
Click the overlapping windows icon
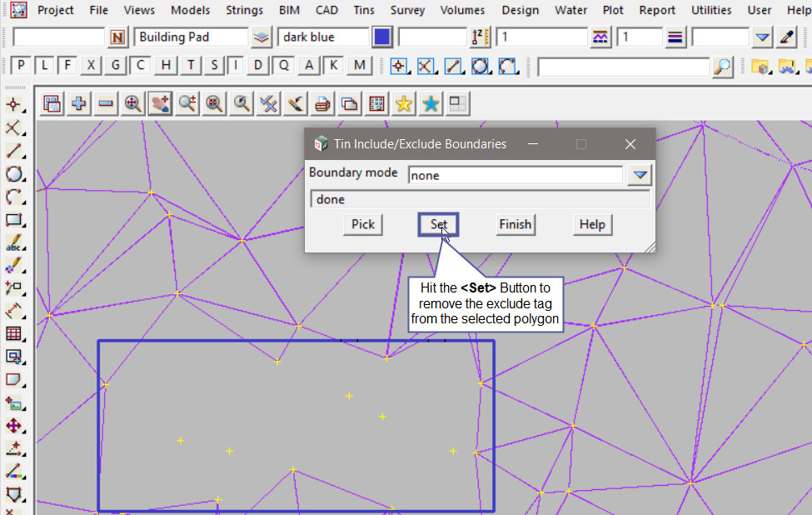(350, 104)
